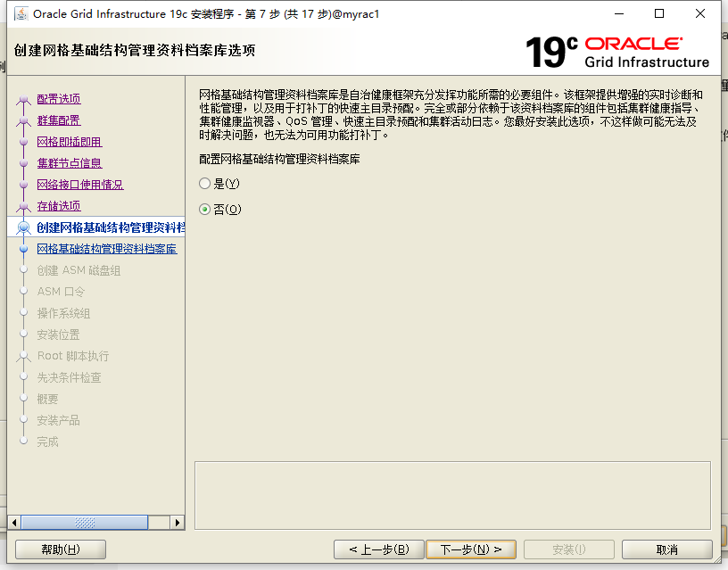Click the 配置网格基础结构管理资料档案库 label
The image size is (728, 570).
coord(279,159)
